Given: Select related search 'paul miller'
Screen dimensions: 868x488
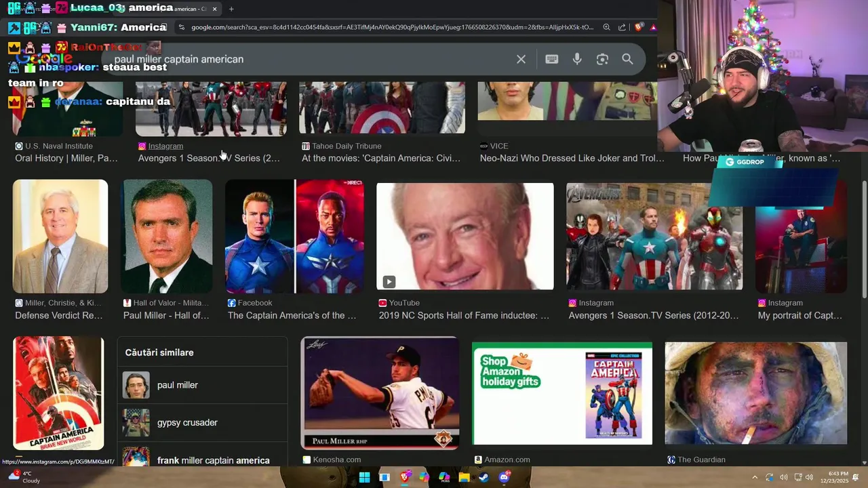Looking at the screenshot, I should click(202, 385).
